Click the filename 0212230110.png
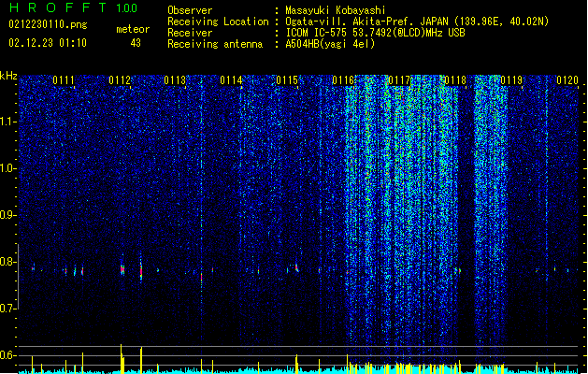Screen dimensions: 588x374 48,24
